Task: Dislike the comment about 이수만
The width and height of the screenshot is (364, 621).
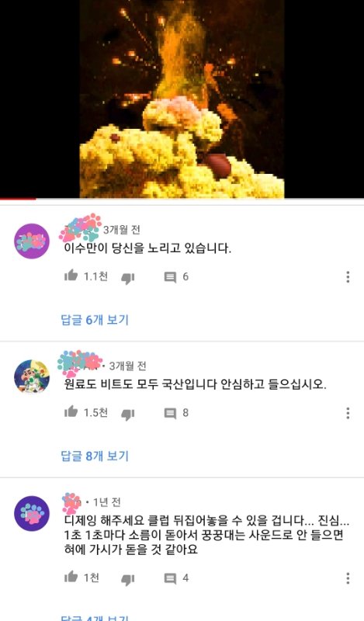Action: point(127,278)
